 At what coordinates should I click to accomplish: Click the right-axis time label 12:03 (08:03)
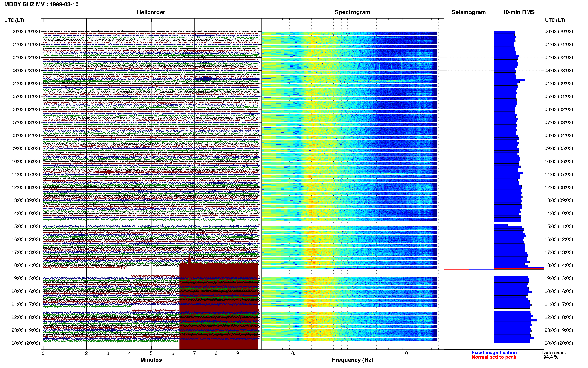click(559, 187)
